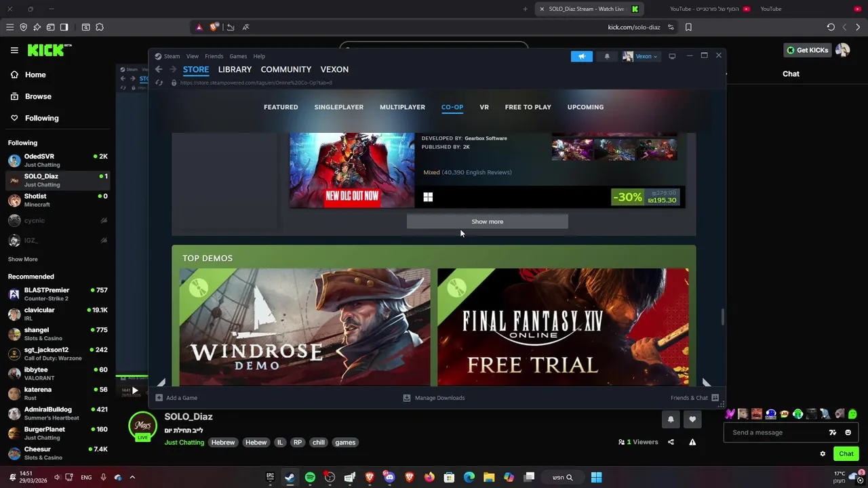Screen dimensions: 868x488
Task: Select the FREE TO PLAY store tab
Action: [x=528, y=107]
